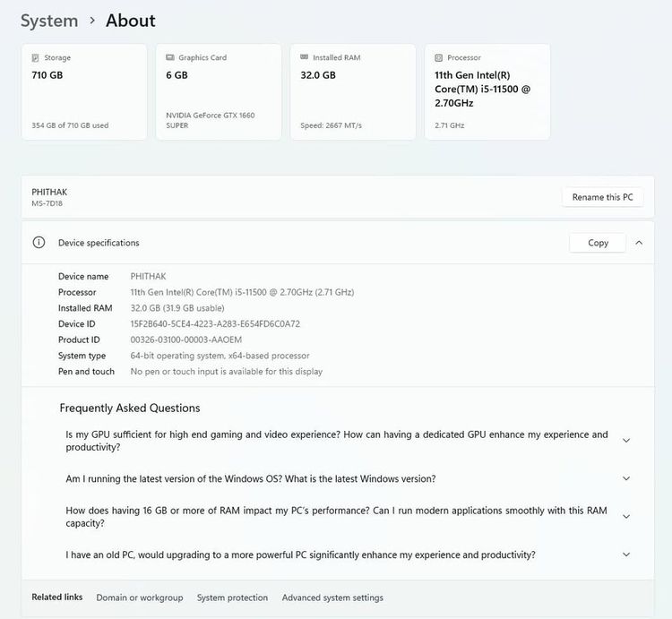Expand the latest Windows version FAQ
672x619 pixels.
tap(626, 479)
